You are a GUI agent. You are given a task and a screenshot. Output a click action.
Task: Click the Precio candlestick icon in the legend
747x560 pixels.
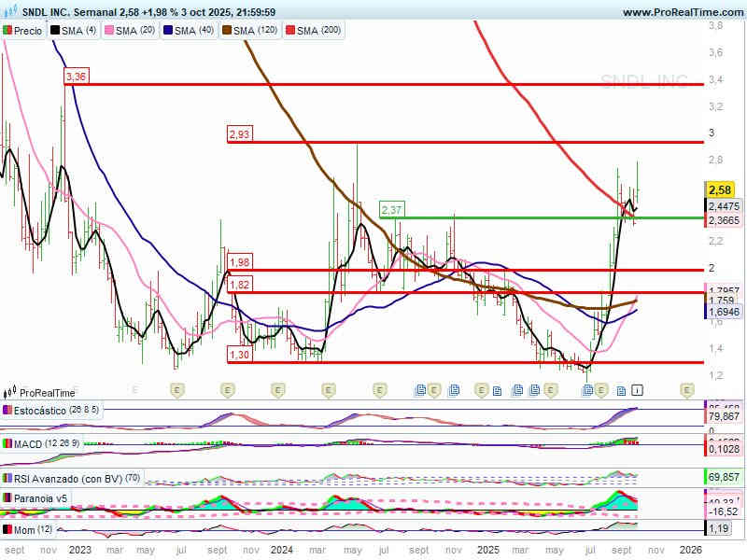(x=7, y=31)
